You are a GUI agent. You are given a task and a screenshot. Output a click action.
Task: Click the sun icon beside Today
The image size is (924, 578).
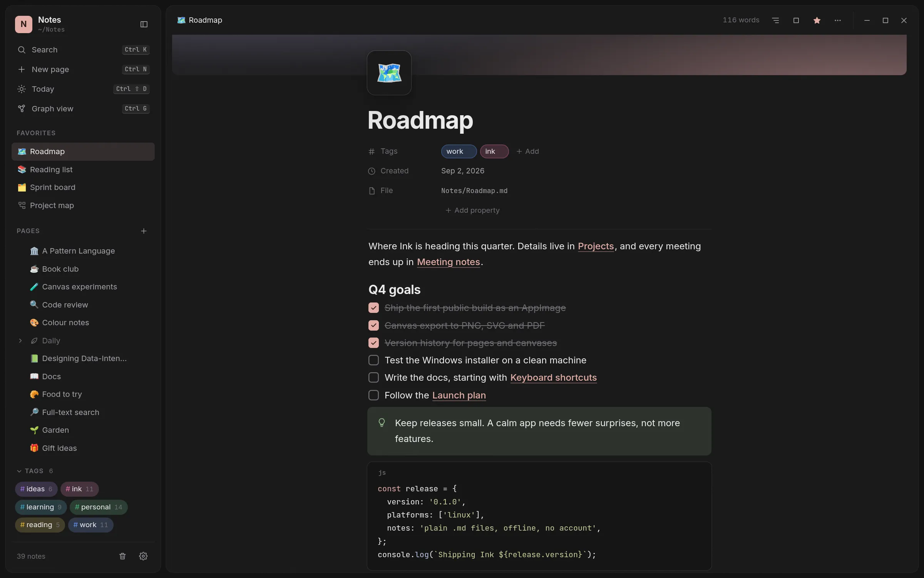(x=22, y=89)
